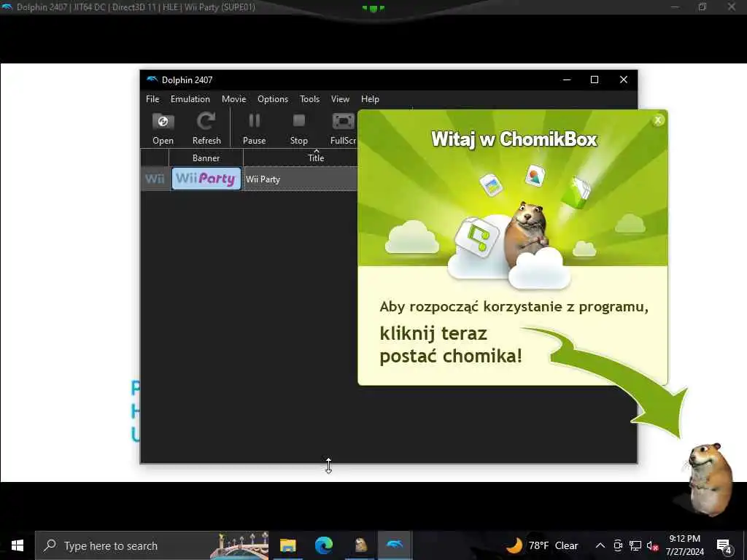The height and width of the screenshot is (560, 747).
Task: Click the Banner column header
Action: click(x=206, y=157)
